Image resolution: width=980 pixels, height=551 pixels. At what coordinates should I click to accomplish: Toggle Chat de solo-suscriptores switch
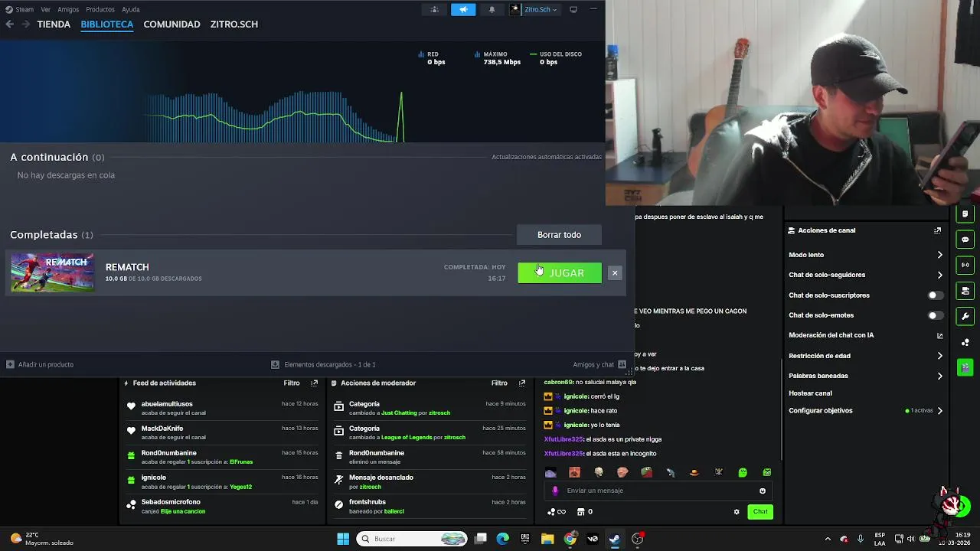(935, 295)
